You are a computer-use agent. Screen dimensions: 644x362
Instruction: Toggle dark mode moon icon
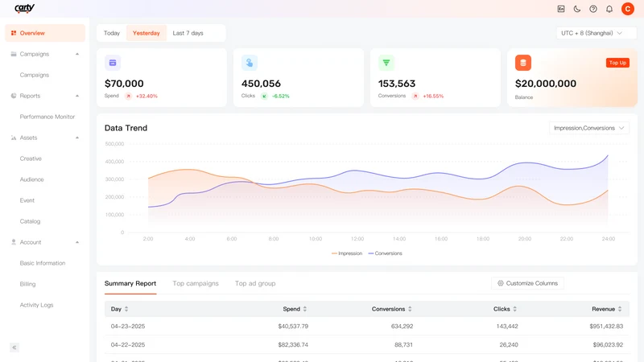(577, 9)
